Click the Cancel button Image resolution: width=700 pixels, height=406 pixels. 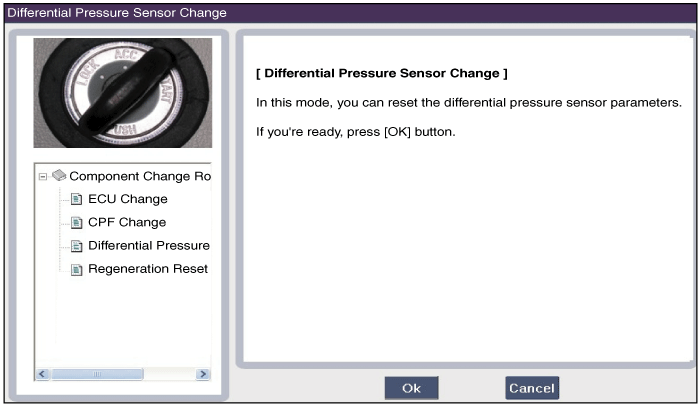[532, 388]
